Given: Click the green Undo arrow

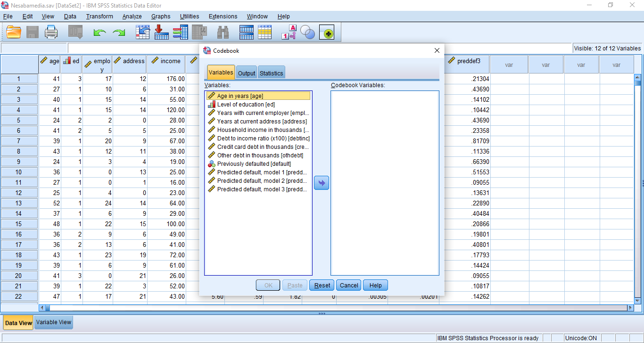Looking at the screenshot, I should [x=99, y=33].
